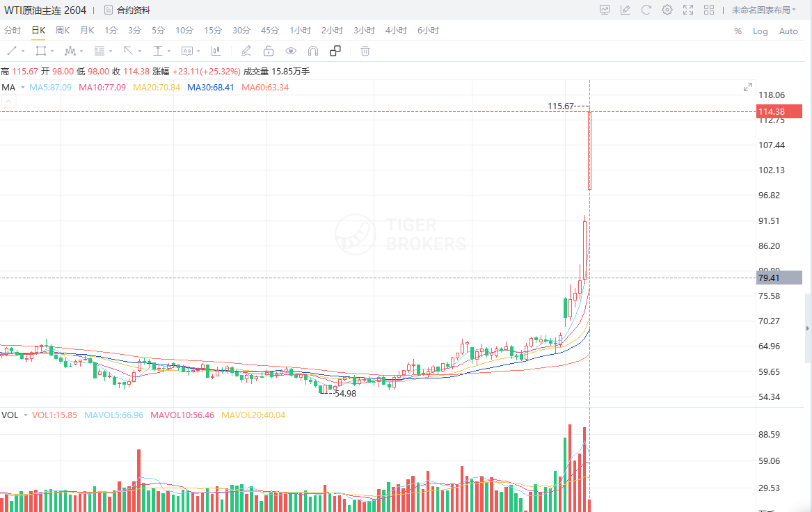The image size is (812, 512).
Task: Open the 合约资料 contract info link
Action: pyautogui.click(x=127, y=10)
